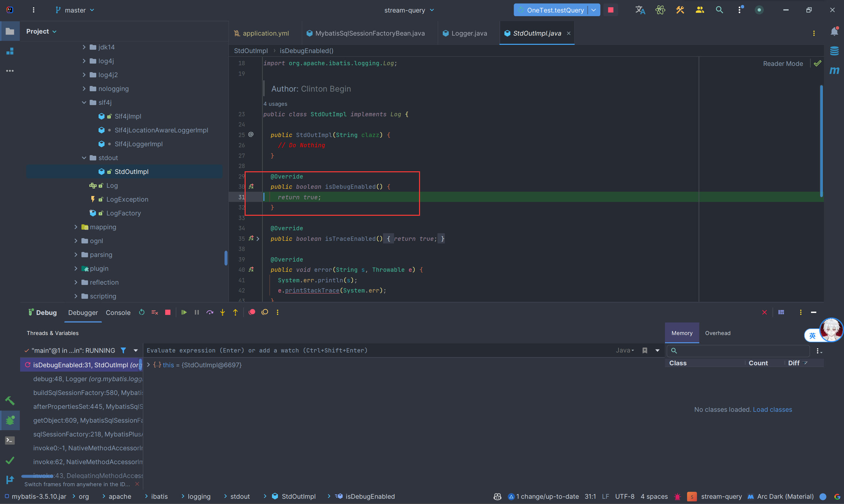Resume program in debug toolbar
844x504 pixels.
(x=184, y=313)
